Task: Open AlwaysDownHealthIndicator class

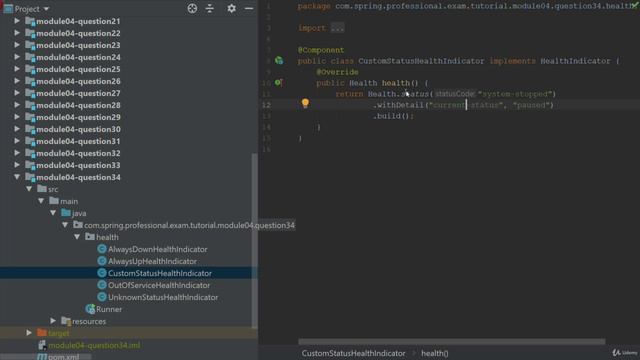Action: 158,249
